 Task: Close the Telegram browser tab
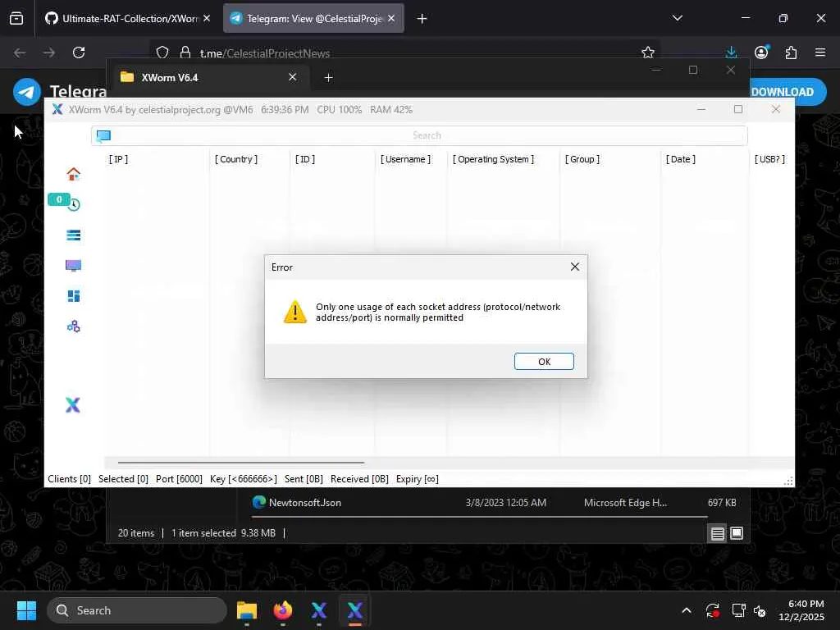tap(391, 18)
